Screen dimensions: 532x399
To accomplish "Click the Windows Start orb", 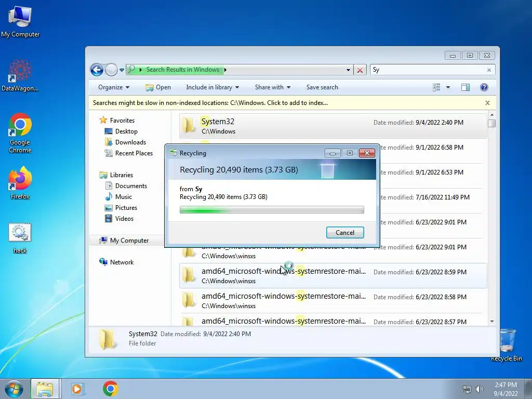I will coord(14,389).
